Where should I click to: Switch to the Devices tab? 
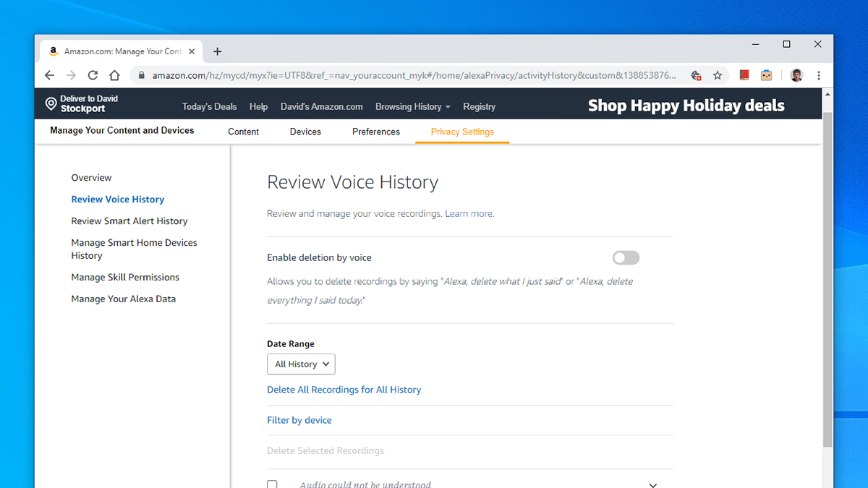click(305, 132)
